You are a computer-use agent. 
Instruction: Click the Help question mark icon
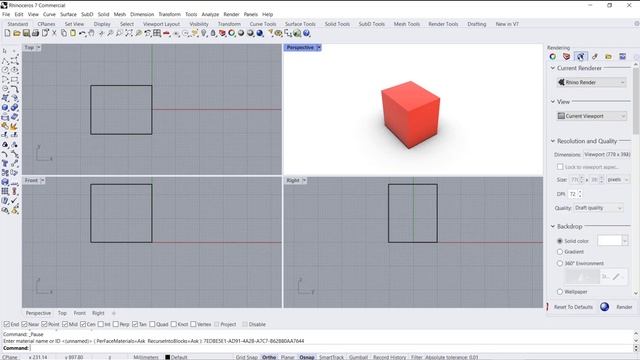[x=307, y=33]
